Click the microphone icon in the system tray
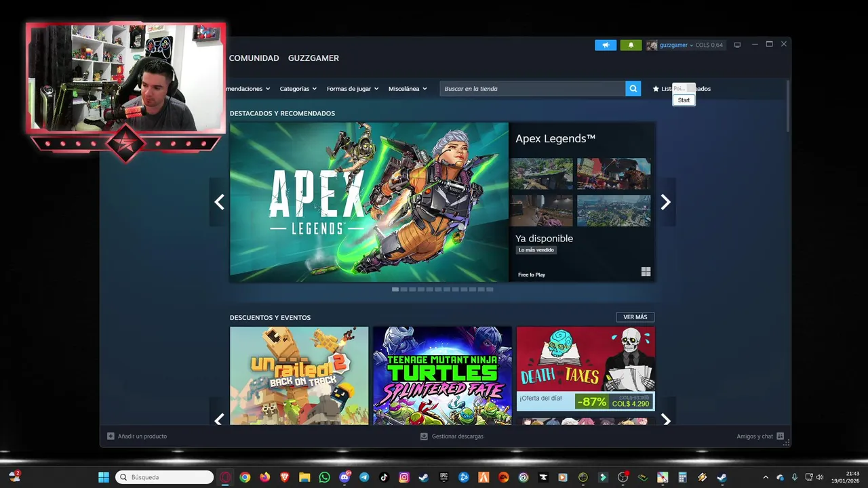 click(x=794, y=477)
